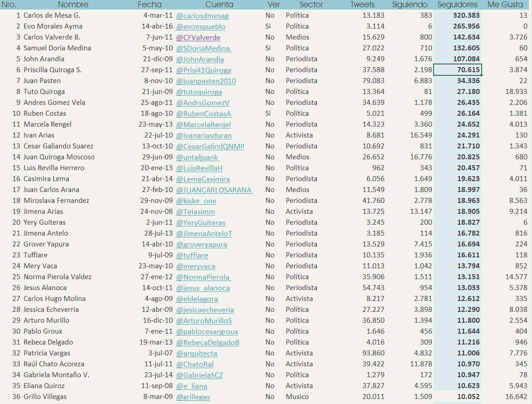Open the @JUANCARLOSARANA link

[215, 190]
